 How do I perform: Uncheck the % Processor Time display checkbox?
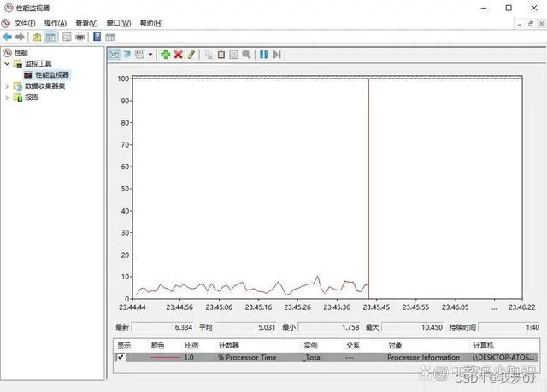point(121,357)
